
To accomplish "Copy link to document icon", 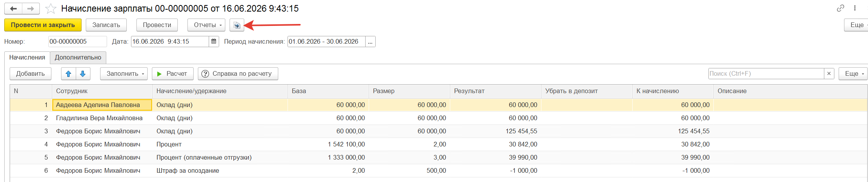I will coord(840,8).
